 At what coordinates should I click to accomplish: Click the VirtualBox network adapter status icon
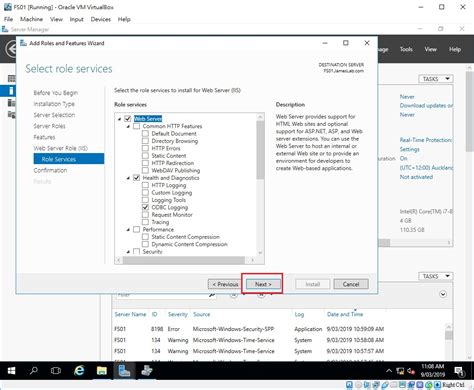point(376,385)
